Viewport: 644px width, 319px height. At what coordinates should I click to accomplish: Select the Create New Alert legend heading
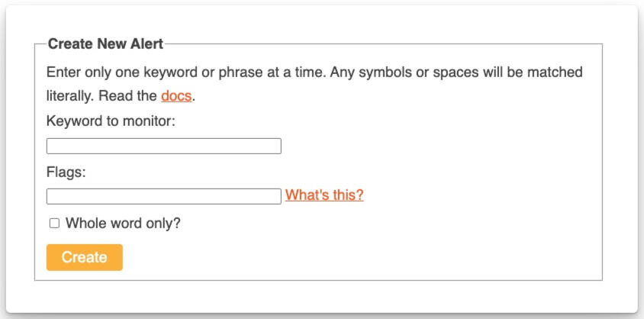(105, 44)
